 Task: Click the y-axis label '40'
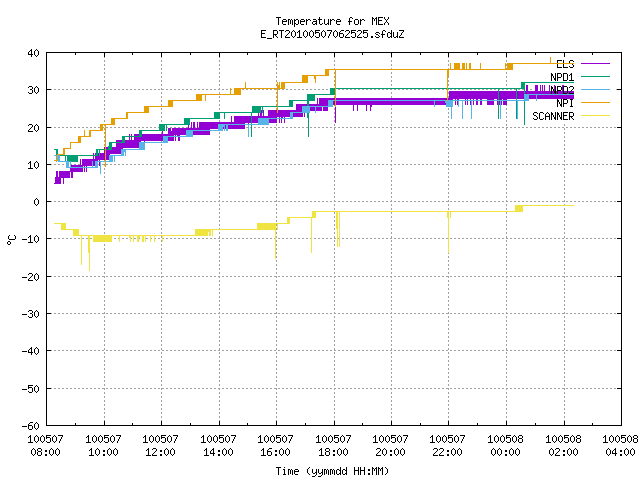tap(33, 53)
